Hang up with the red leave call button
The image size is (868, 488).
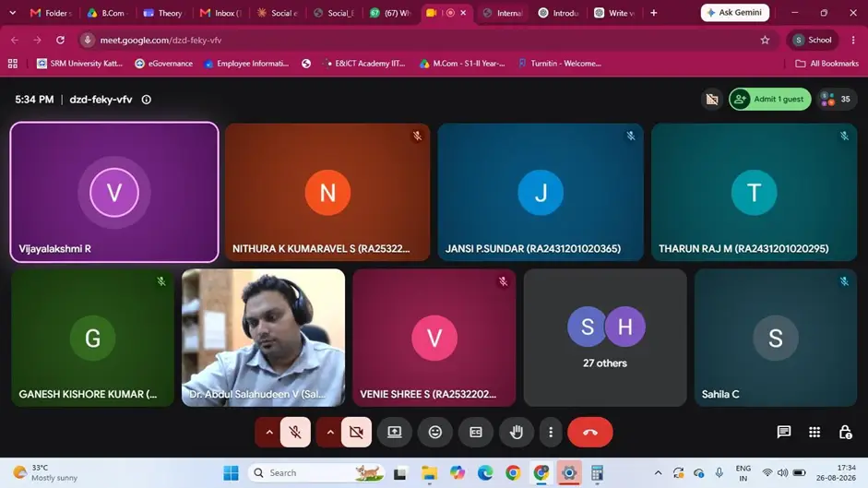point(590,432)
